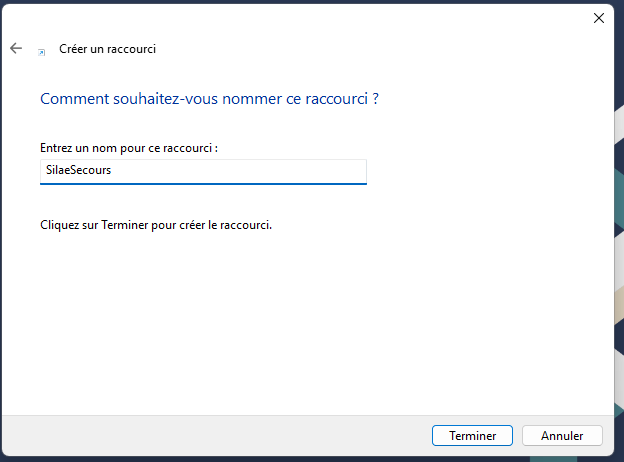Close the Créer un raccourci dialog
This screenshot has width=624, height=462.
(x=599, y=18)
